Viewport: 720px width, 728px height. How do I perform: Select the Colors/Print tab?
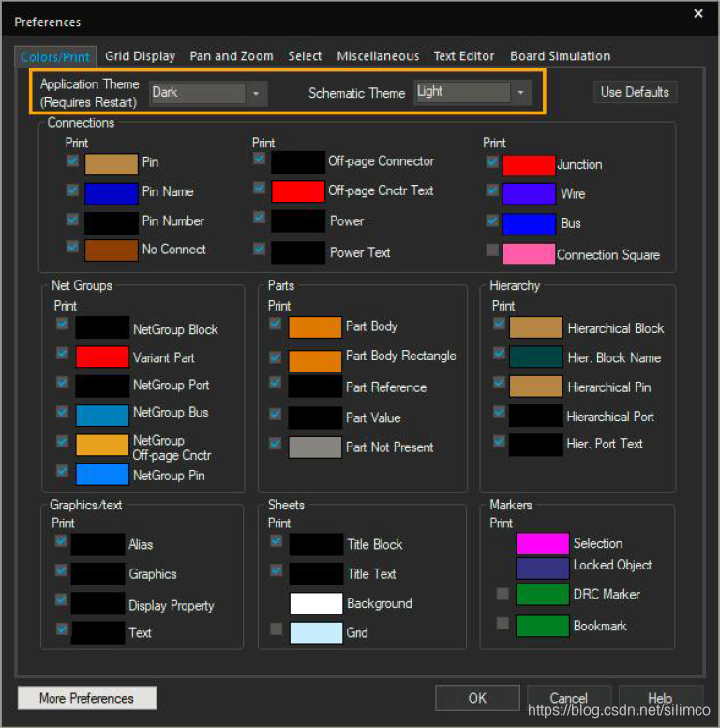tap(55, 57)
